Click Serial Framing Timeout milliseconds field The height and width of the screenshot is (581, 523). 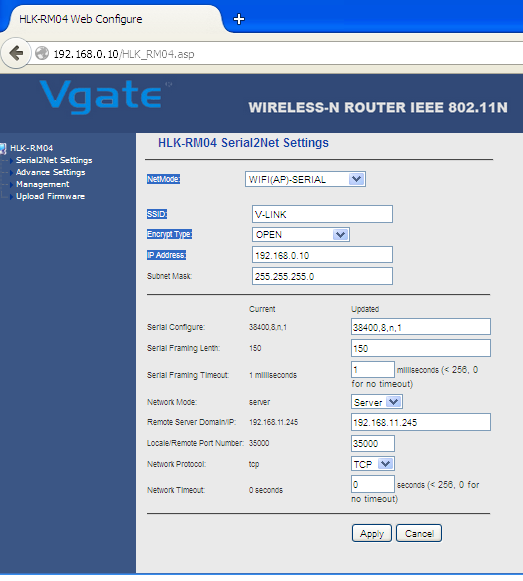pos(373,369)
